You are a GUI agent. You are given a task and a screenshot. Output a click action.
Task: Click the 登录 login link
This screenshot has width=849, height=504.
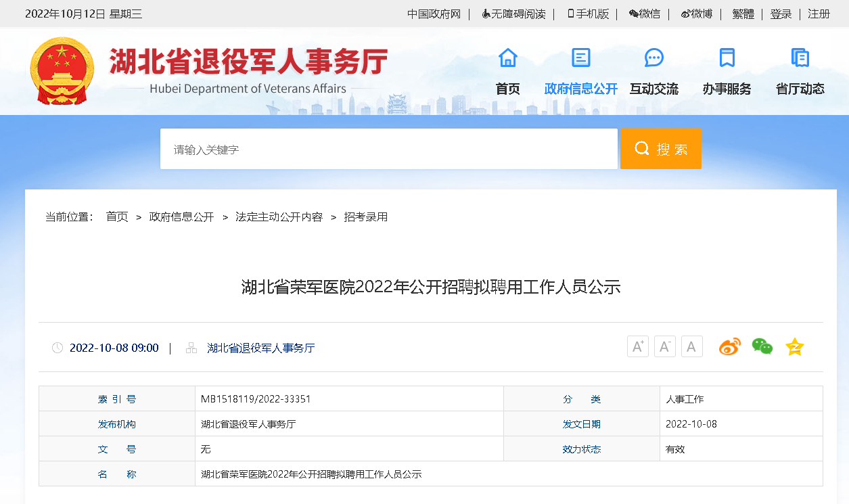781,14
